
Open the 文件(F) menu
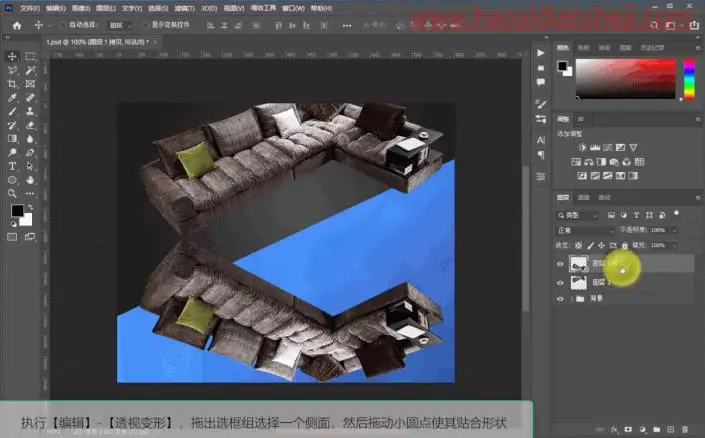click(30, 8)
